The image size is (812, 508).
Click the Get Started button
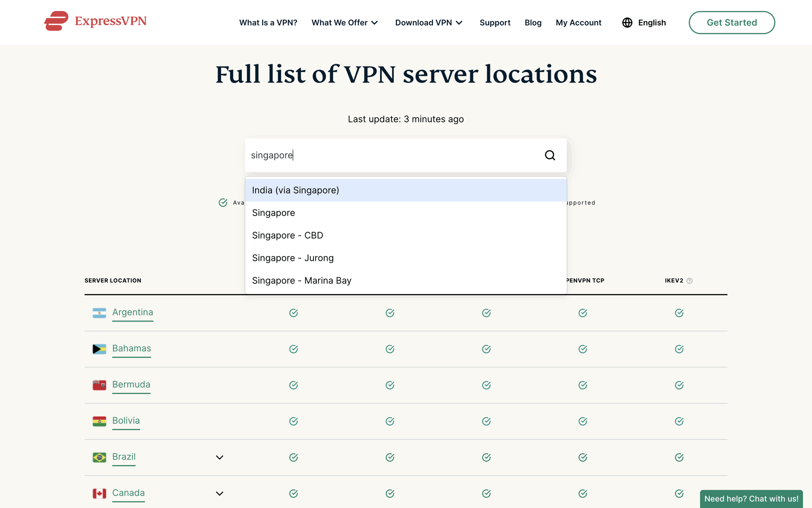732,22
